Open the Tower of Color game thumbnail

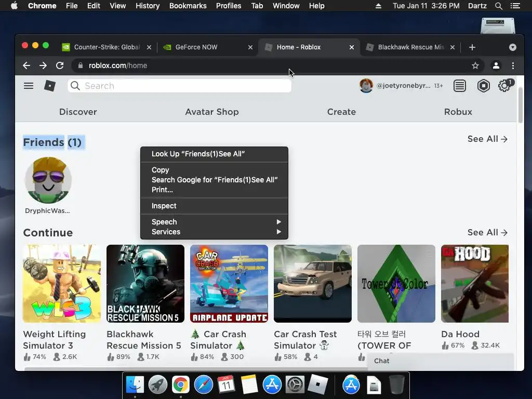(396, 284)
